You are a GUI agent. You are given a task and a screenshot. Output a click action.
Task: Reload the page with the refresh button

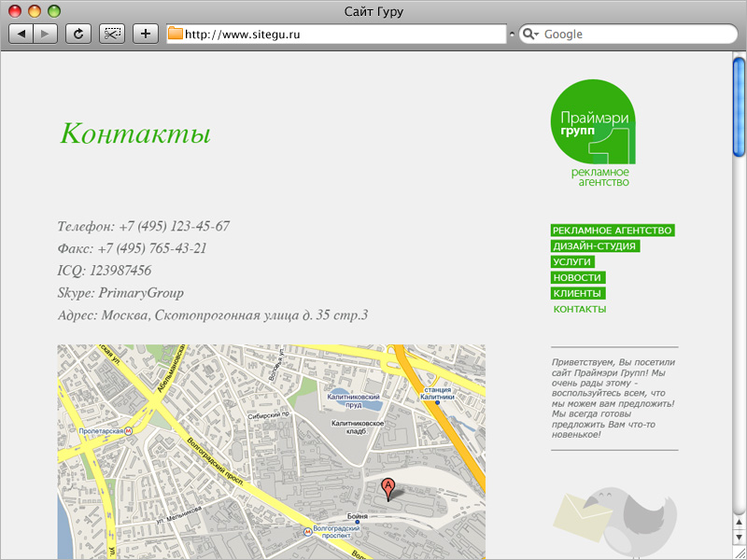tap(78, 34)
